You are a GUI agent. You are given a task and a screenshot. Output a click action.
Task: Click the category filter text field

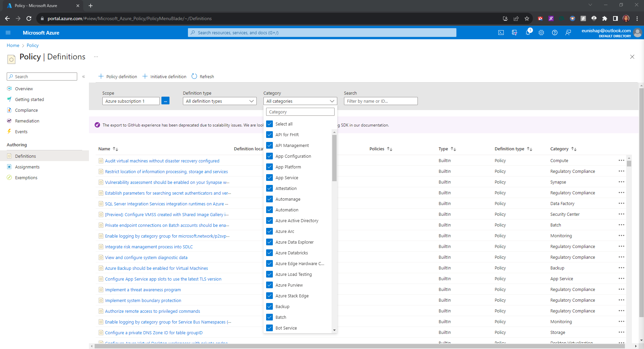300,112
